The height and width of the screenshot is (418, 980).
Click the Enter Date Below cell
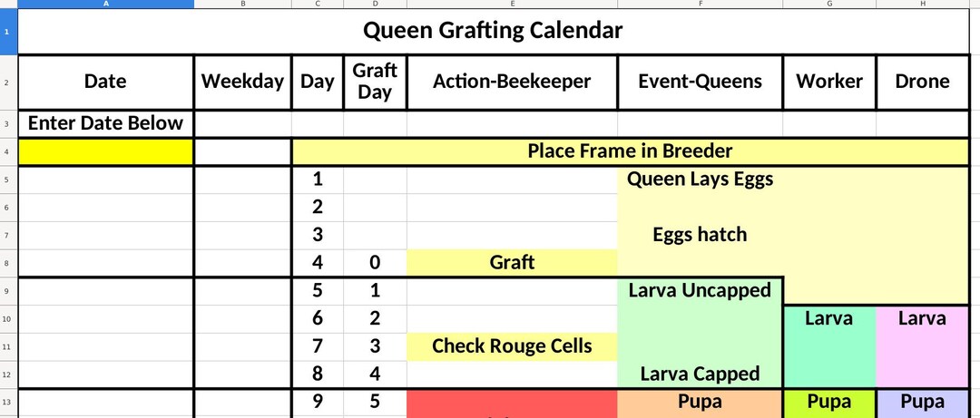pos(105,123)
